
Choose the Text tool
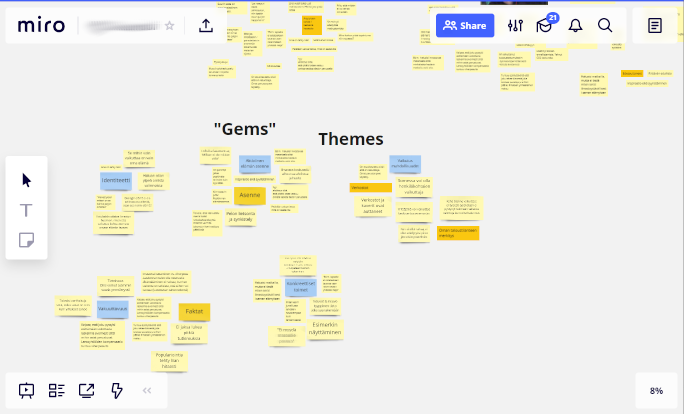coord(27,210)
